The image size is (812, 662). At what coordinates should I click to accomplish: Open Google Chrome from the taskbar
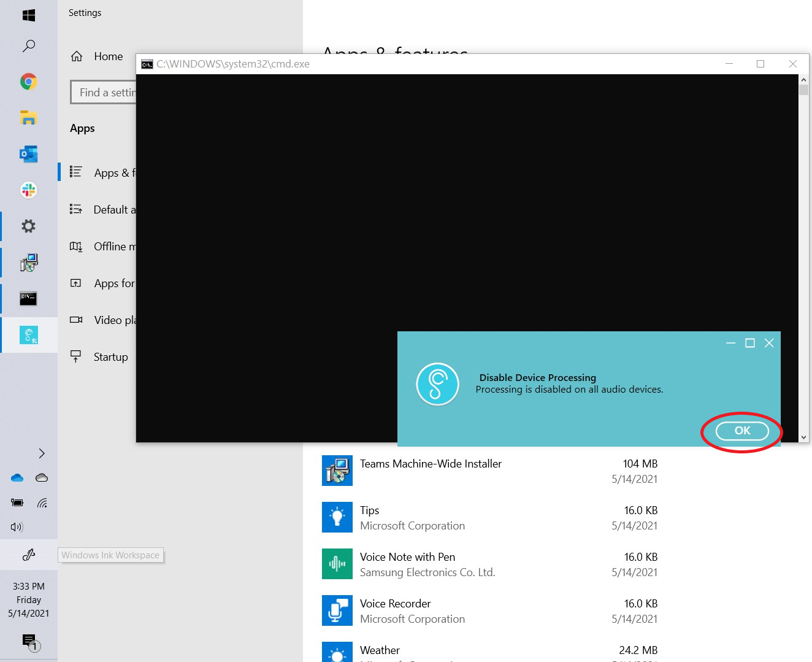(28, 82)
